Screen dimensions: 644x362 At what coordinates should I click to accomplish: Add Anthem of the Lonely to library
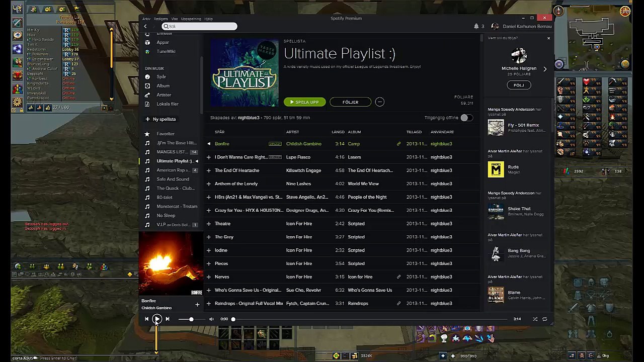click(209, 184)
